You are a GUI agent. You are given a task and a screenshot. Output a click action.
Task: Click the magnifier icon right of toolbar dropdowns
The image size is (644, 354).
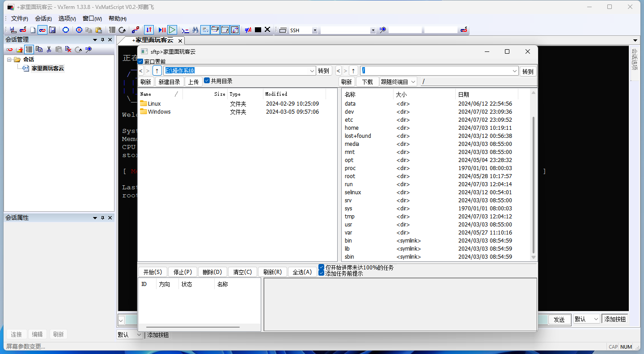pyautogui.click(x=383, y=30)
